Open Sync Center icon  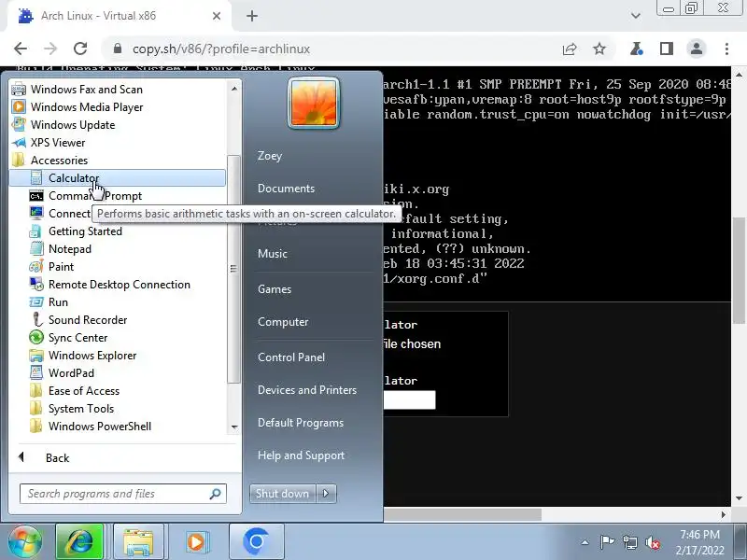click(36, 338)
